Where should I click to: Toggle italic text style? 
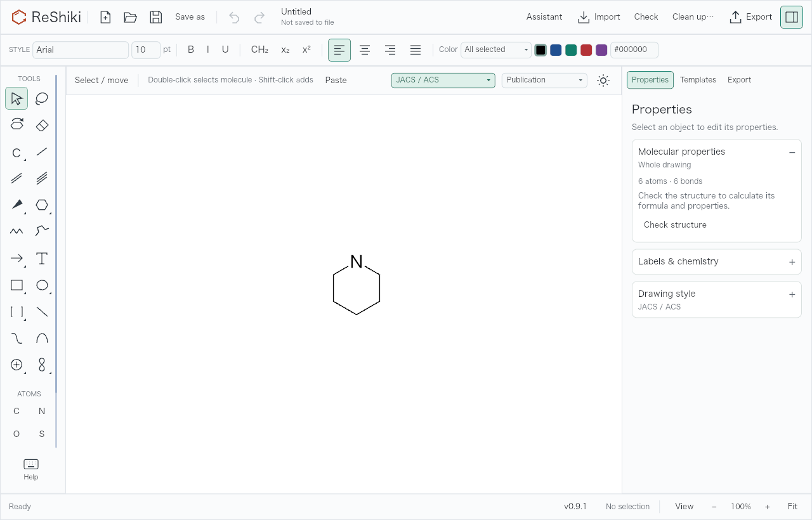tap(207, 49)
